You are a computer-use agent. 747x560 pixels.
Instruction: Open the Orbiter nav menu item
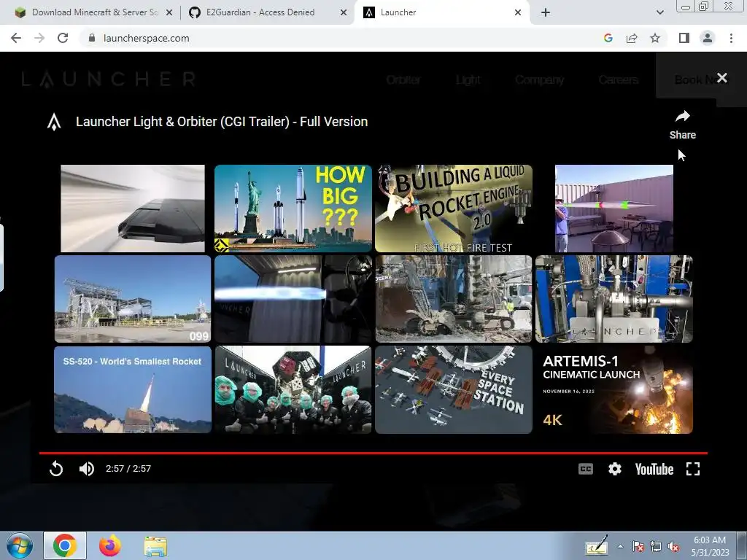(x=403, y=79)
